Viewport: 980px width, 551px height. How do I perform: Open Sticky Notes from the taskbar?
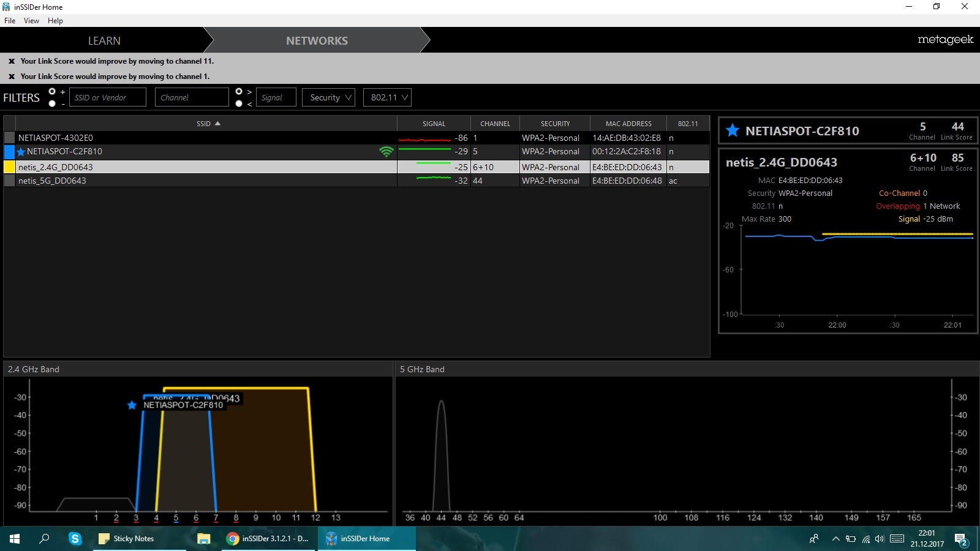pyautogui.click(x=140, y=539)
